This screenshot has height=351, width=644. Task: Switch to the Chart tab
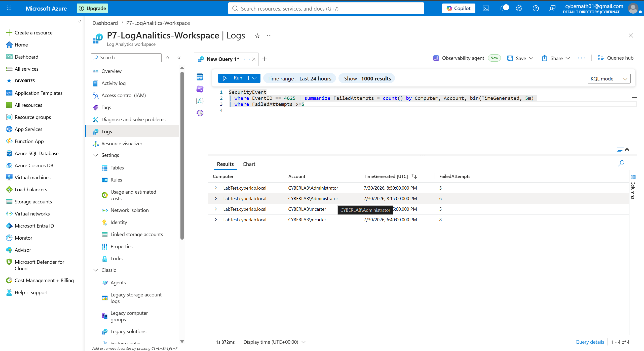(x=249, y=164)
